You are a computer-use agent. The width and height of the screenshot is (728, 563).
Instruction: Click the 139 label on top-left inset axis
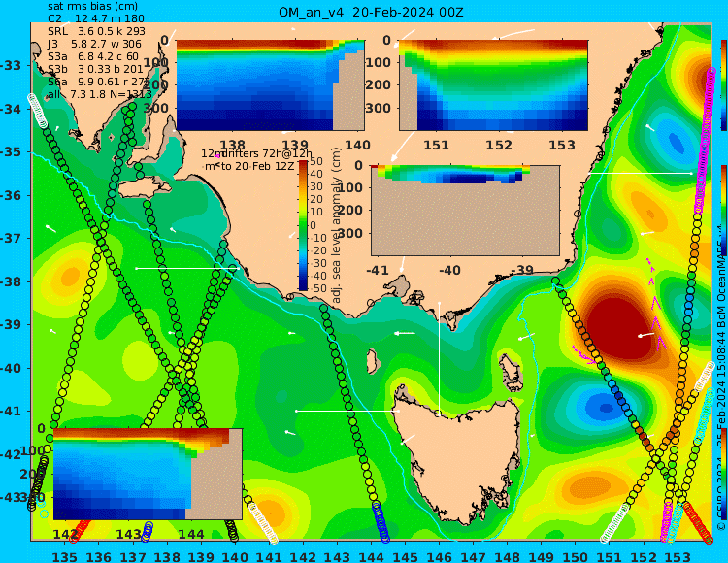[x=296, y=145]
